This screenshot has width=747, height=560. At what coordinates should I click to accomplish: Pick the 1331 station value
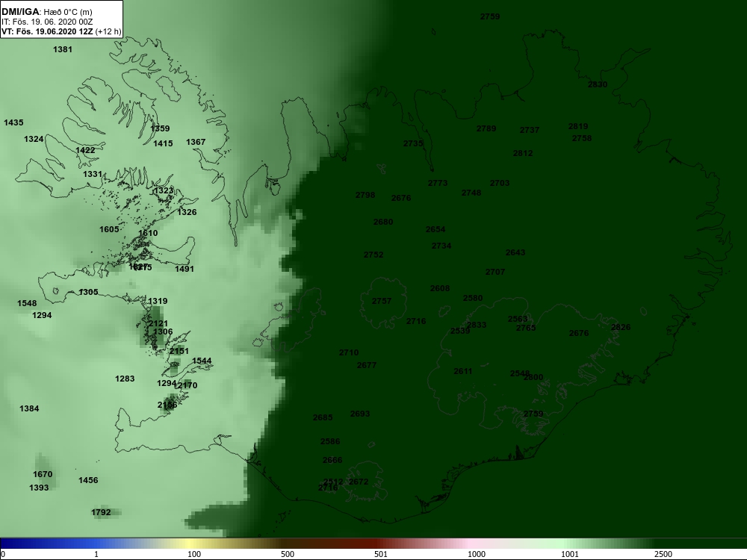point(93,174)
